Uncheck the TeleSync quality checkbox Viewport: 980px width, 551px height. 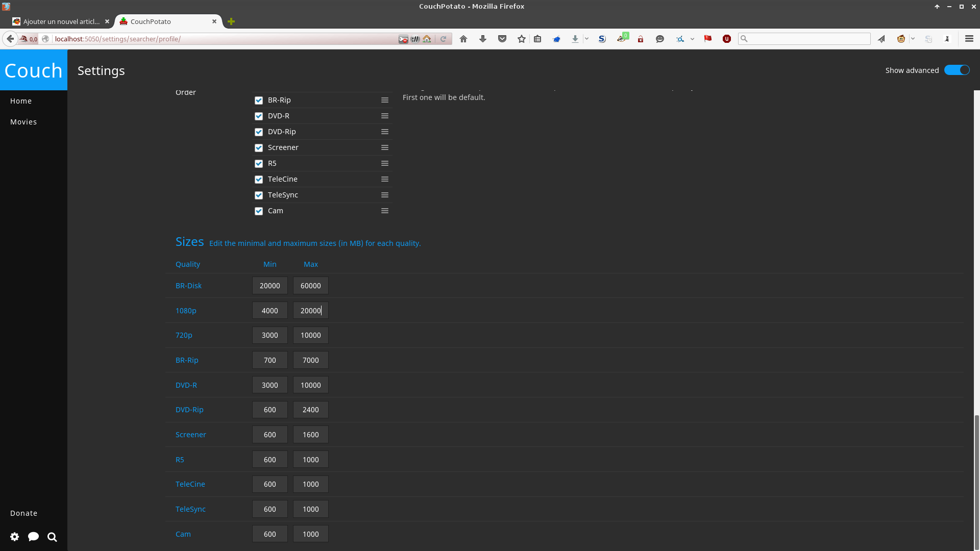tap(259, 195)
